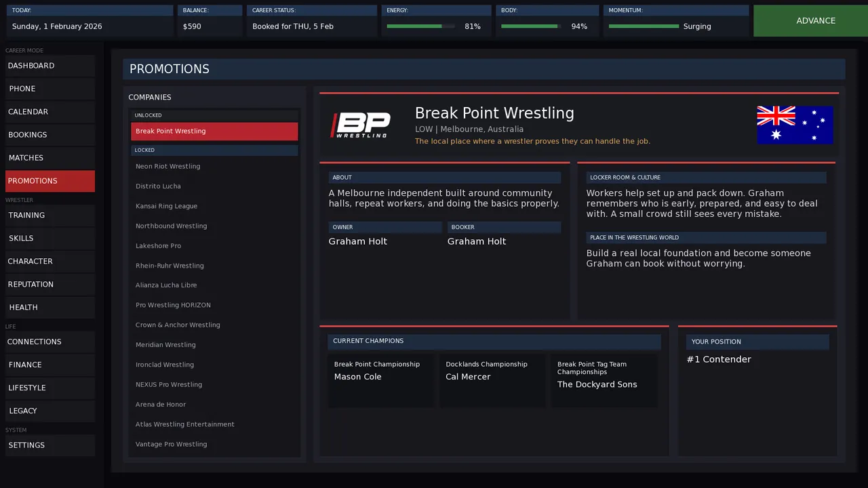Click the Break Point Wrestling title heading

(x=494, y=113)
